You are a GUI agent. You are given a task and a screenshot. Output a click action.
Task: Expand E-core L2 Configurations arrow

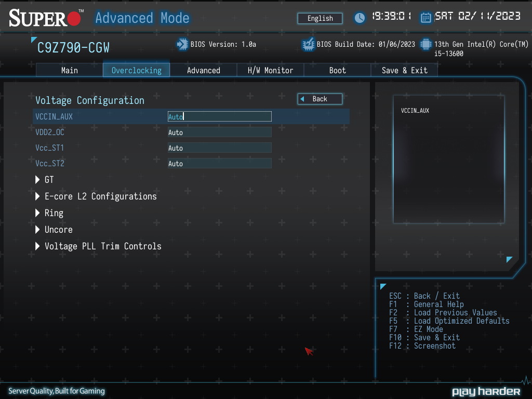point(37,196)
